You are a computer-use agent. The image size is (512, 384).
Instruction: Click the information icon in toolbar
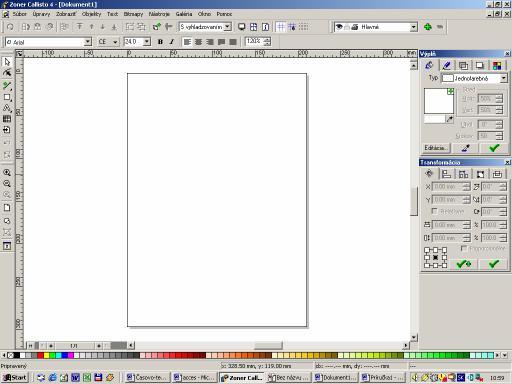click(x=265, y=27)
